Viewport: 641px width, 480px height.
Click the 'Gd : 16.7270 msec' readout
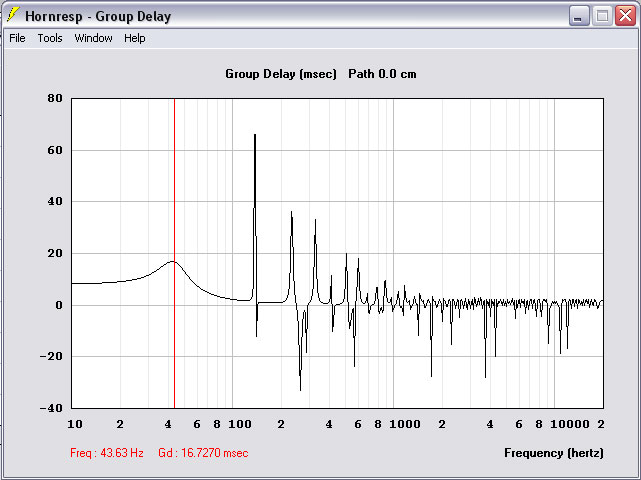(x=203, y=453)
